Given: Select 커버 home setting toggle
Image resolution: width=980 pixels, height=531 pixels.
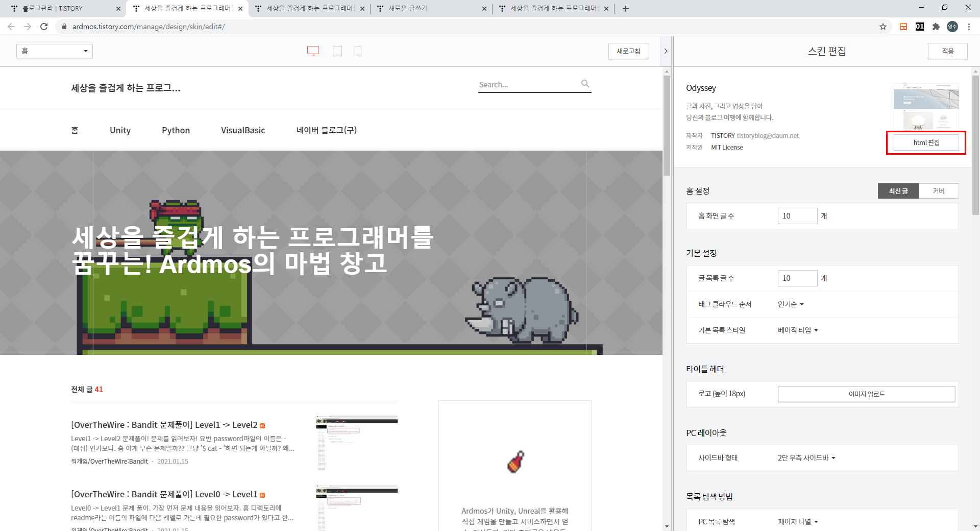Looking at the screenshot, I should pyautogui.click(x=939, y=191).
